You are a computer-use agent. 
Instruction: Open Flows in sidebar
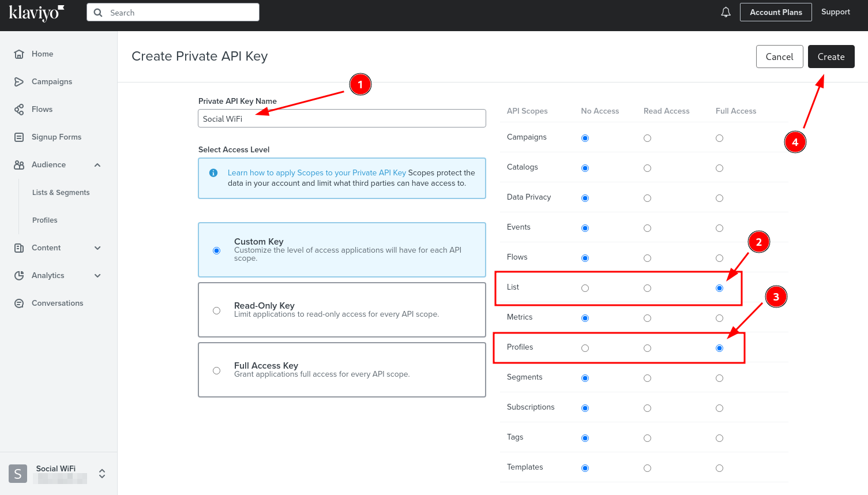click(x=42, y=109)
